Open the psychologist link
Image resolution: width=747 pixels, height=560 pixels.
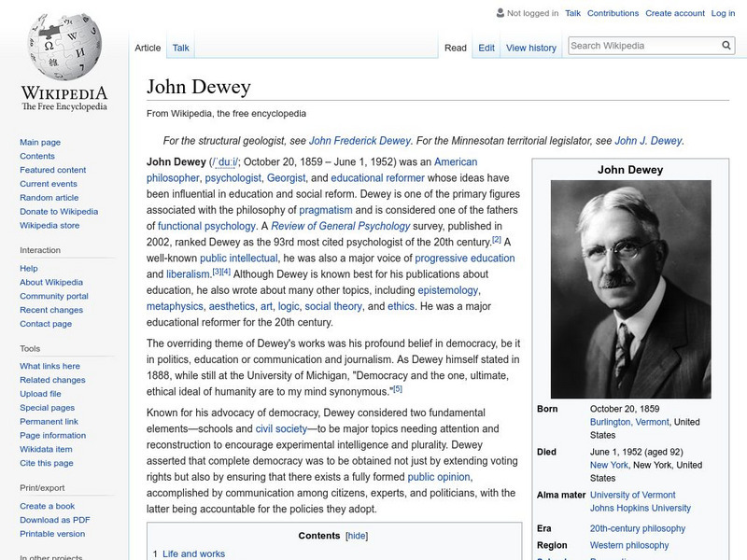click(x=233, y=177)
